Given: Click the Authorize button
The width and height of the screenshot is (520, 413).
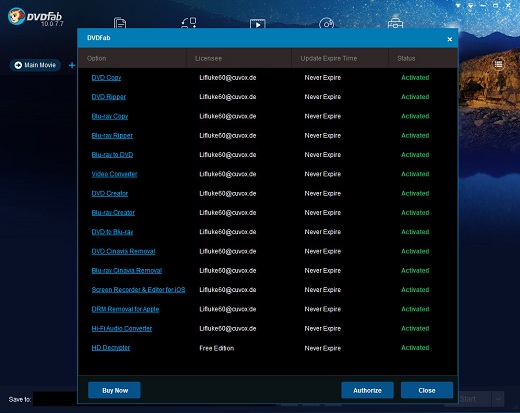Looking at the screenshot, I should click(x=367, y=390).
